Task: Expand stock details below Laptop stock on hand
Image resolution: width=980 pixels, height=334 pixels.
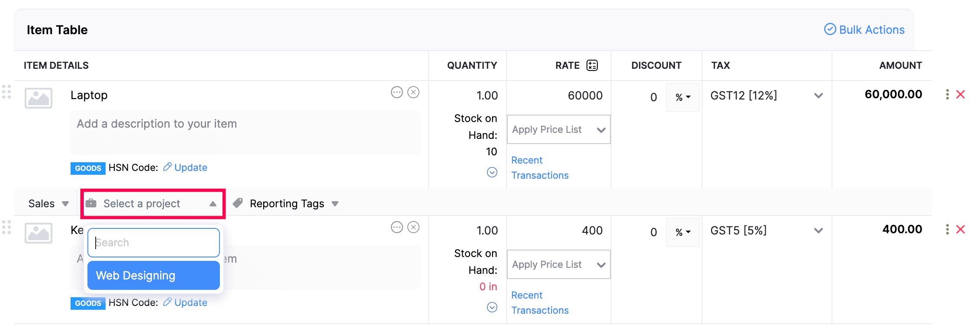Action: (x=492, y=172)
